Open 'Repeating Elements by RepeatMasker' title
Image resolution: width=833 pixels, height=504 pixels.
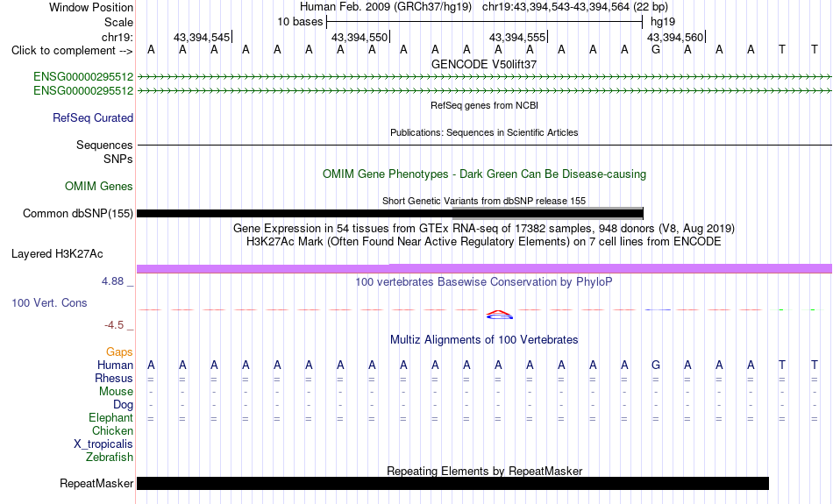tap(485, 471)
